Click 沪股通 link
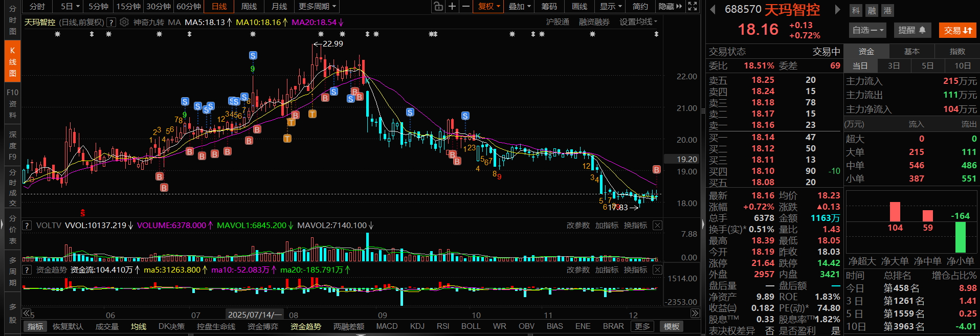 click(x=558, y=22)
